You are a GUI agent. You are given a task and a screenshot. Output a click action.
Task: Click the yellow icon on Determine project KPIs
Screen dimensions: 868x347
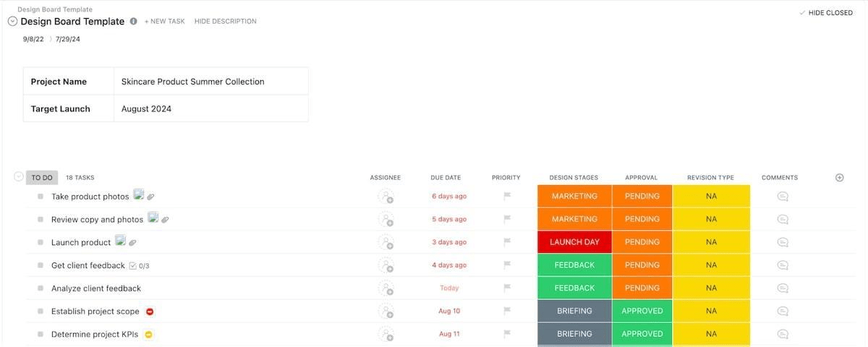point(148,335)
